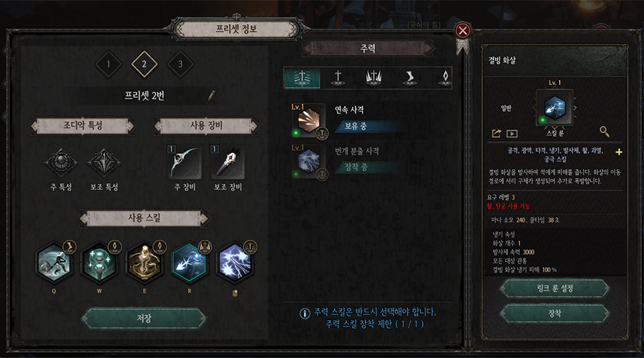Click the E skill slot icon

145,263
